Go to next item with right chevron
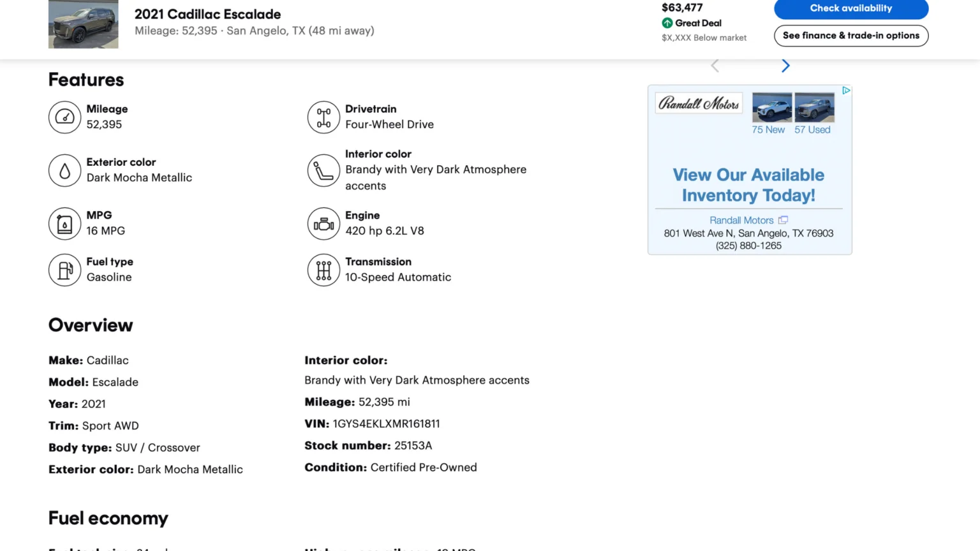Screen dimensions: 980x551 pos(785,66)
